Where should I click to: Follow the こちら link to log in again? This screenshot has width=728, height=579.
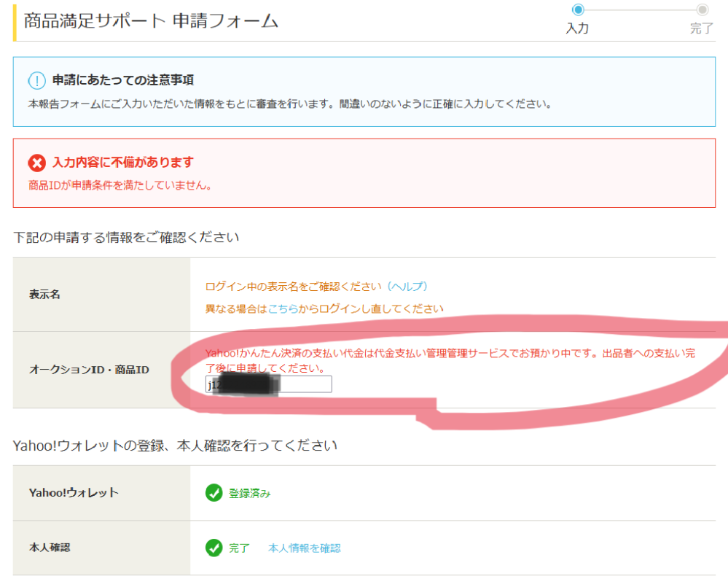click(x=283, y=308)
